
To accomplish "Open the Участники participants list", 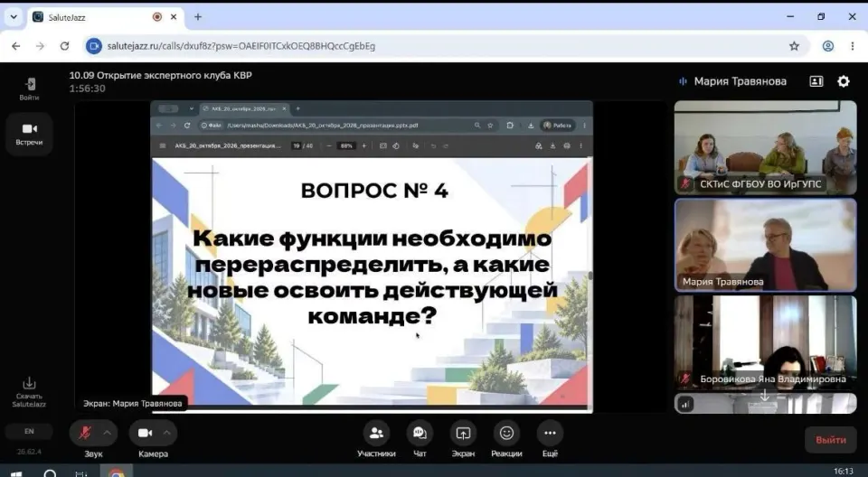I will tap(376, 434).
